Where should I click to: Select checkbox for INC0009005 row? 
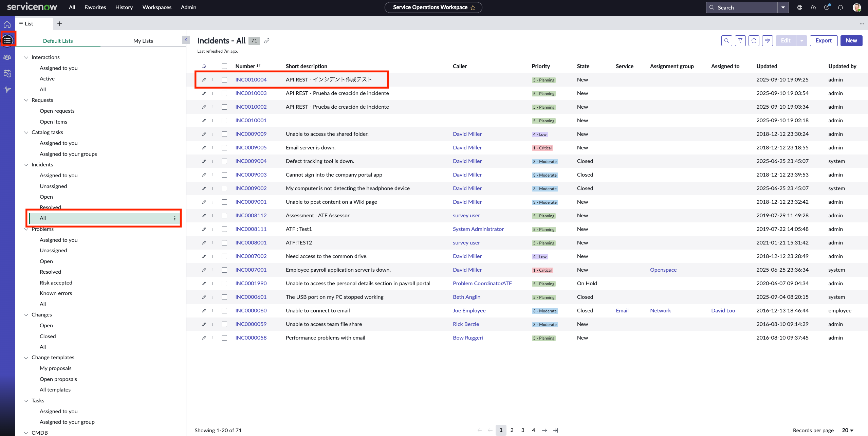coord(224,148)
